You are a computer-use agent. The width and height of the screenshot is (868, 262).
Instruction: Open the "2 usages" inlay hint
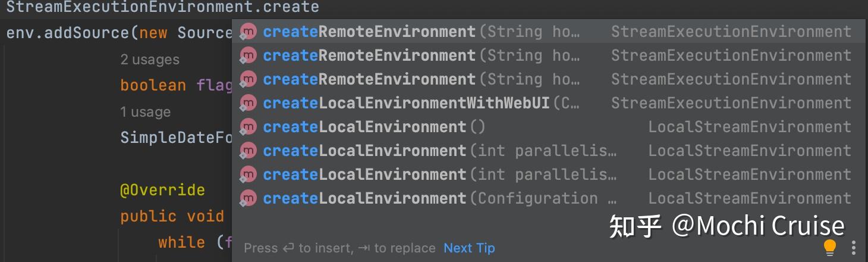point(149,60)
